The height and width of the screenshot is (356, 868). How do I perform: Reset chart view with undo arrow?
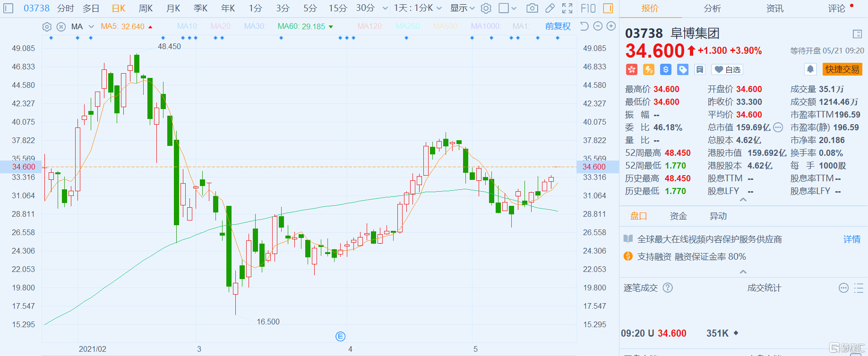click(x=584, y=26)
